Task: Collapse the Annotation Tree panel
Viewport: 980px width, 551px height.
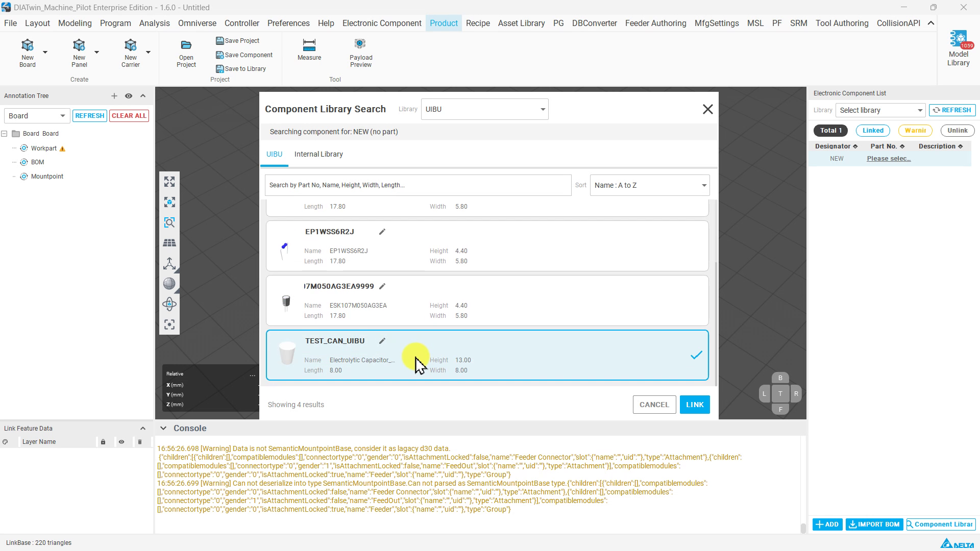Action: 143,96
